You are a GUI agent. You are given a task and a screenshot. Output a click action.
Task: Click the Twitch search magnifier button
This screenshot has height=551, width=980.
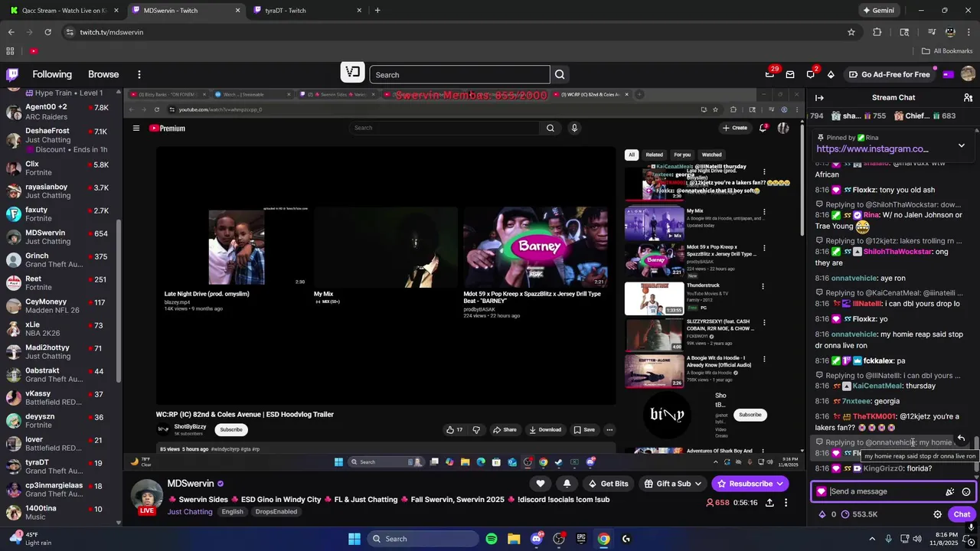[x=560, y=74]
